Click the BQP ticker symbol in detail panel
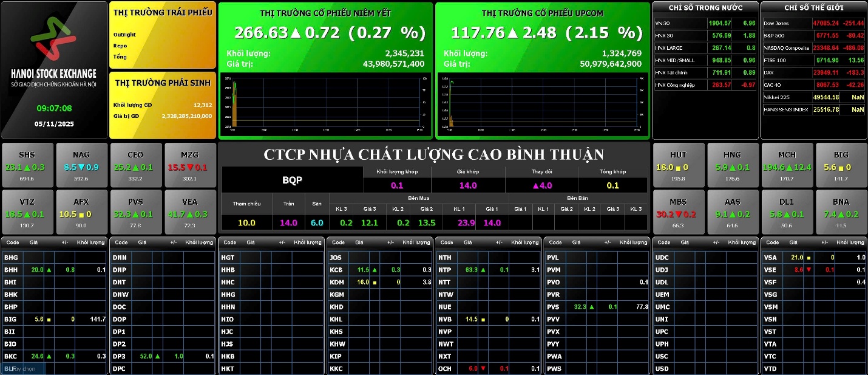The height and width of the screenshot is (375, 868). pos(292,181)
